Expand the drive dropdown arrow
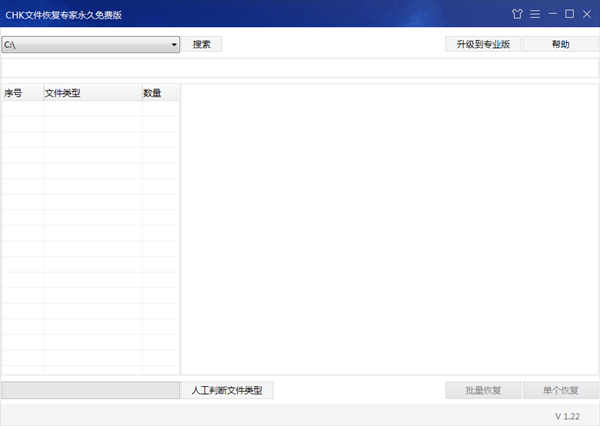The height and width of the screenshot is (426, 600). point(173,45)
